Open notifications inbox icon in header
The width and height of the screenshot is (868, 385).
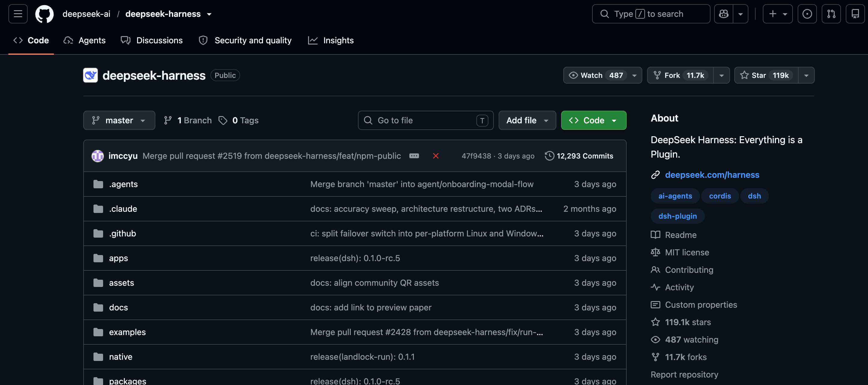(855, 14)
